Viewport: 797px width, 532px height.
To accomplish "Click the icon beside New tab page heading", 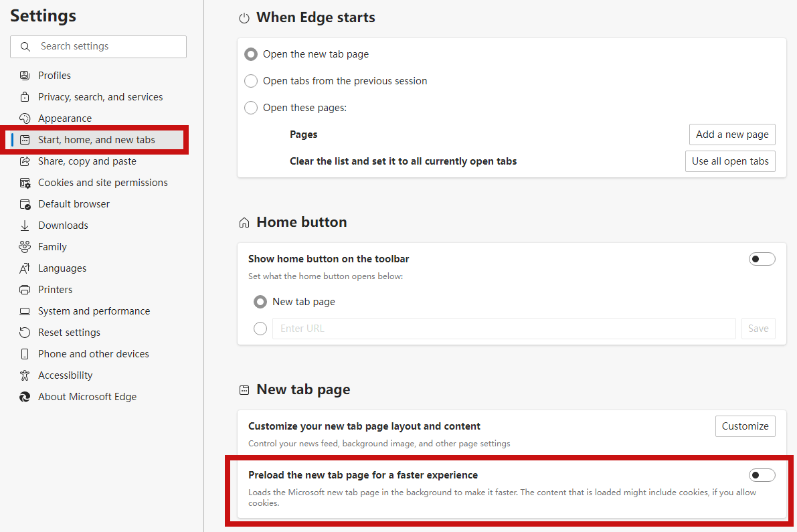I will tap(244, 389).
